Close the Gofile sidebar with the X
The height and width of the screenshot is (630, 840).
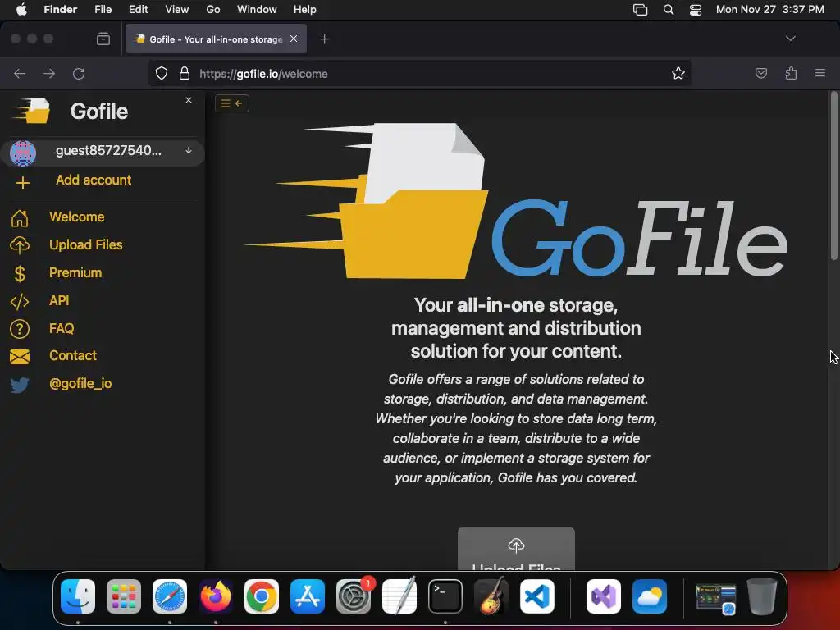coord(189,100)
